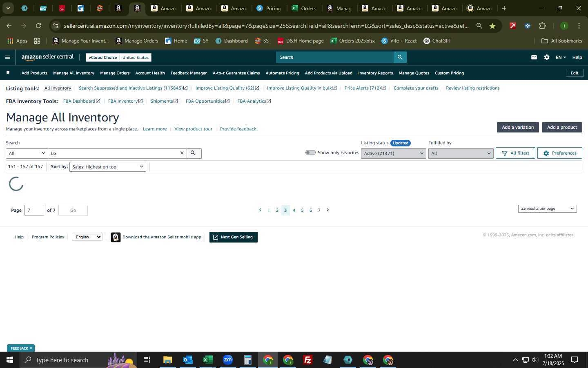The width and height of the screenshot is (588, 368).
Task: Click the Windows Start button
Action: 10,360
